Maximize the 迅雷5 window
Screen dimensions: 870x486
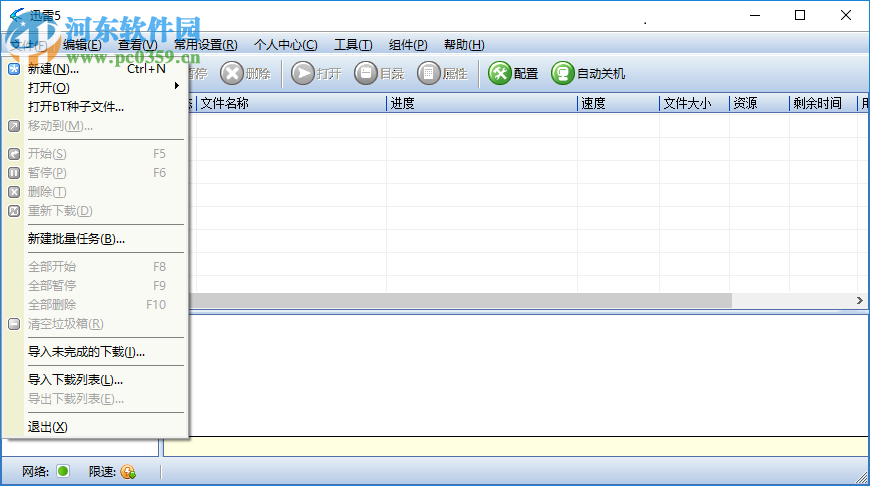800,16
